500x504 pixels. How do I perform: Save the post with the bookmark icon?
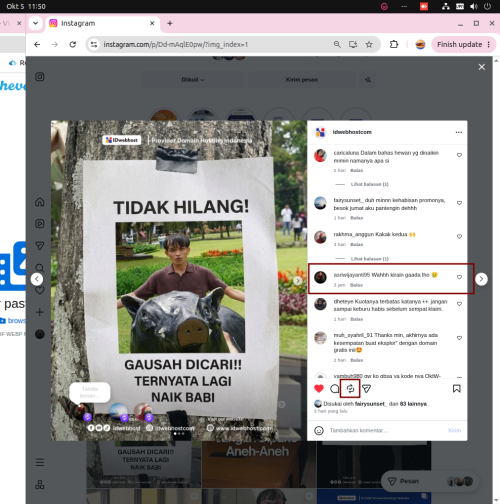[x=457, y=389]
